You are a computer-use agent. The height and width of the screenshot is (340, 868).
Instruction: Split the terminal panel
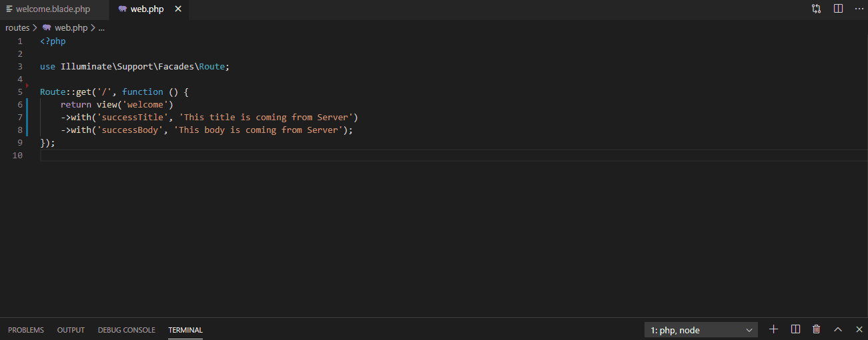point(795,329)
